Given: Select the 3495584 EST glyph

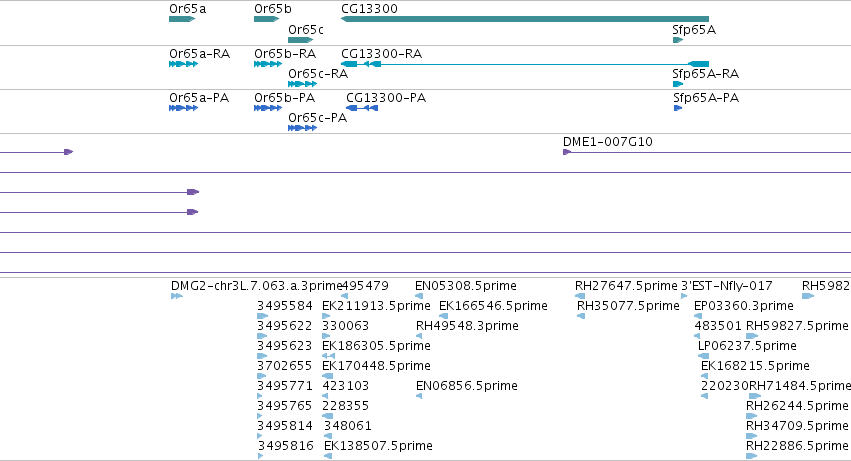Looking at the screenshot, I should coord(263,316).
